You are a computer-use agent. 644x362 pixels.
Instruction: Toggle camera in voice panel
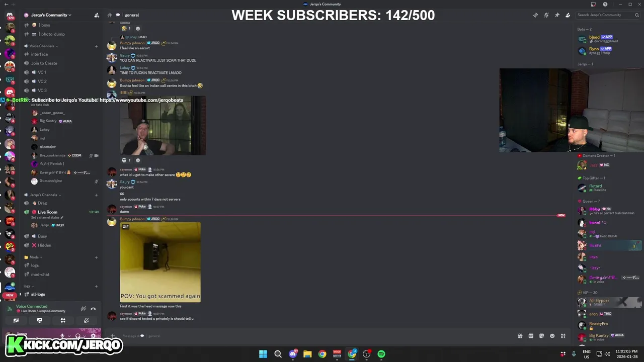[16, 320]
